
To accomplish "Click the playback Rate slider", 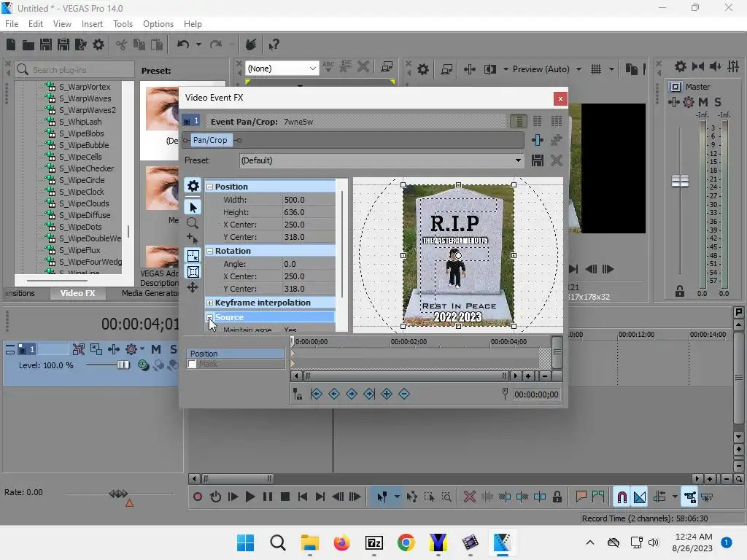I will pos(118,494).
